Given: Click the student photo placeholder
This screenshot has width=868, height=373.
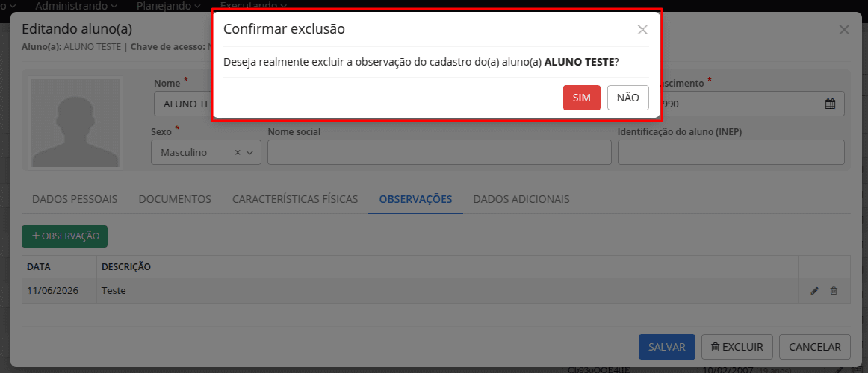Looking at the screenshot, I should (x=75, y=122).
